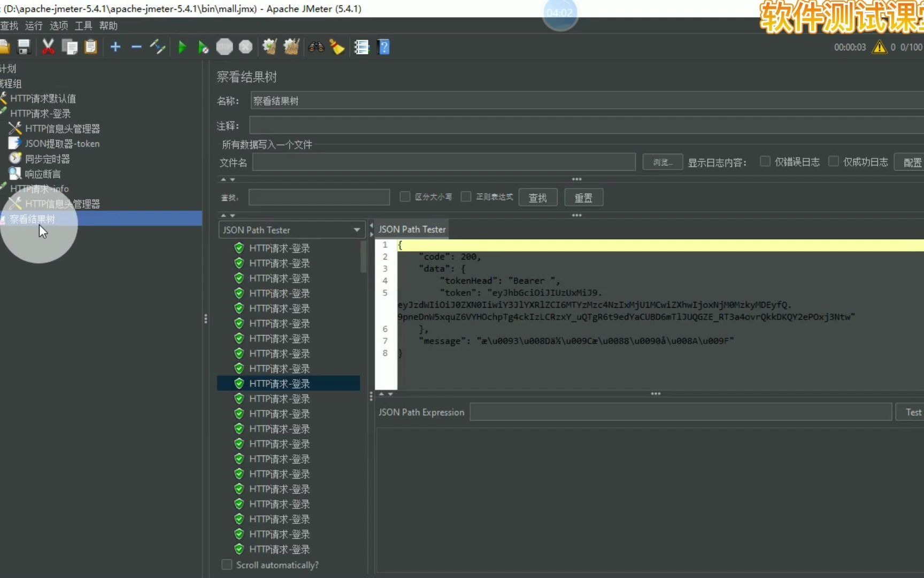
Task: Toggle 区分大小写 case-sensitive checkbox
Action: pyautogui.click(x=405, y=197)
